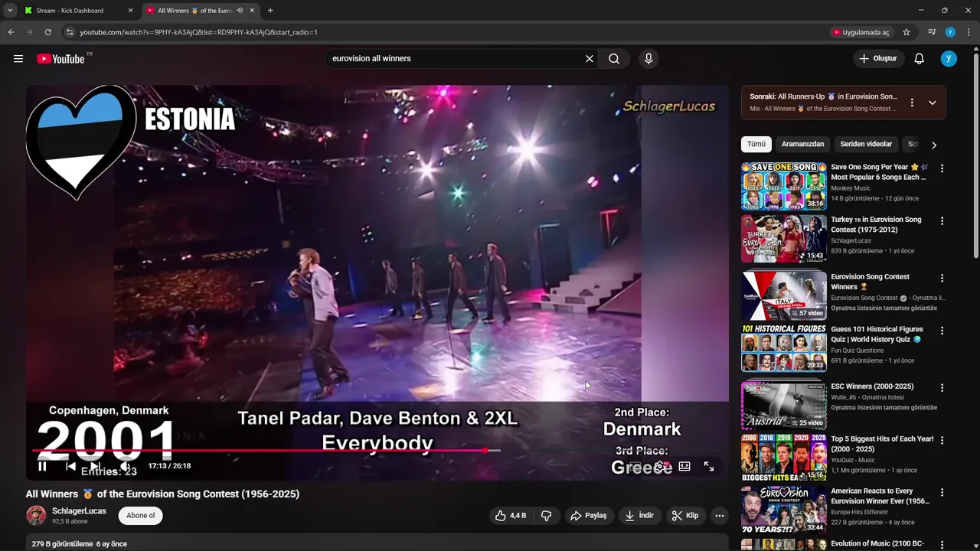Open Top 5 Biggest Hits video title
980x551 pixels.
pyautogui.click(x=882, y=444)
